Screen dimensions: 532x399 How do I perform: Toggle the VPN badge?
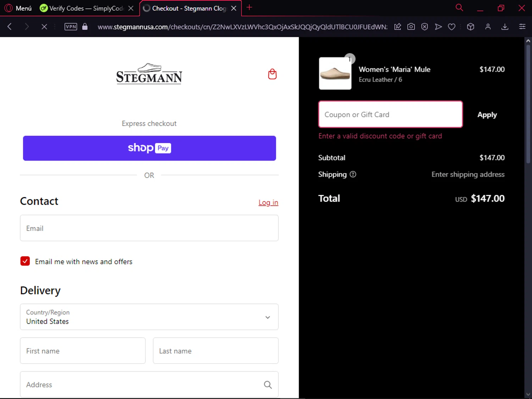point(71,27)
